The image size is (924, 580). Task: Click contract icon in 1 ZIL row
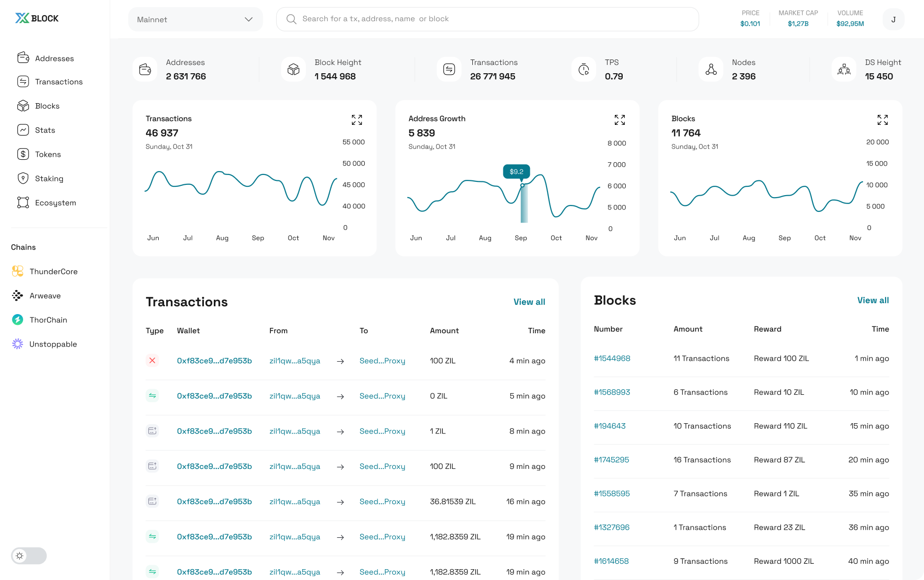(152, 431)
